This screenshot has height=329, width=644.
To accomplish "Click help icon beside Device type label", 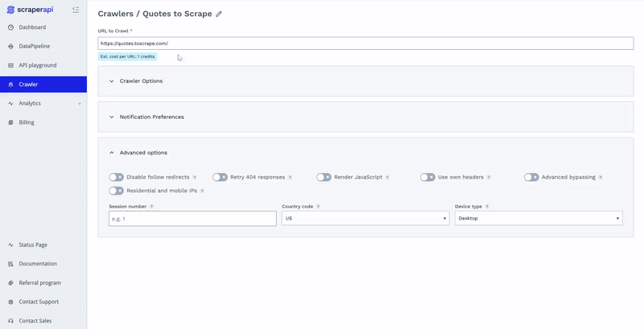I will [487, 207].
